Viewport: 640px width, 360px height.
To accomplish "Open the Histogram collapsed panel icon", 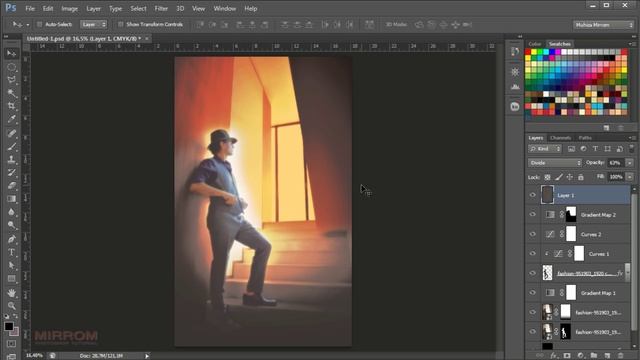I will [x=515, y=87].
